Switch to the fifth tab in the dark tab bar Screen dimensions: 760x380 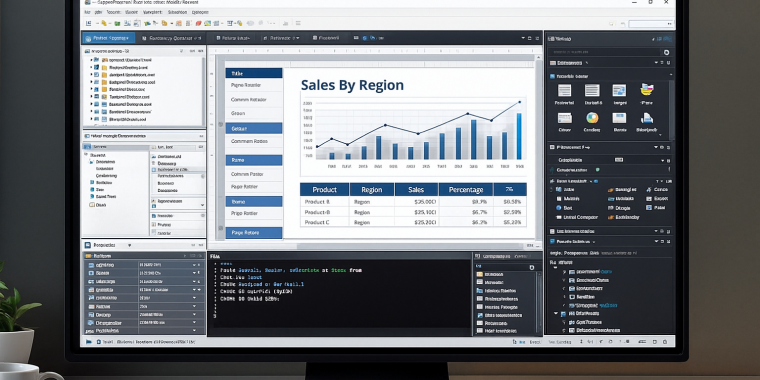(x=326, y=38)
